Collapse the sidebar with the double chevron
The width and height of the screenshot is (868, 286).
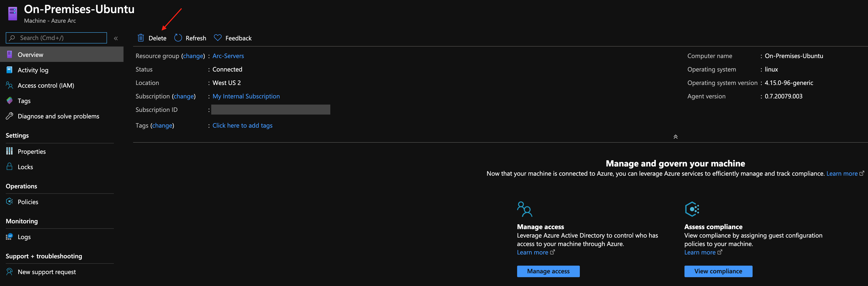pos(116,38)
